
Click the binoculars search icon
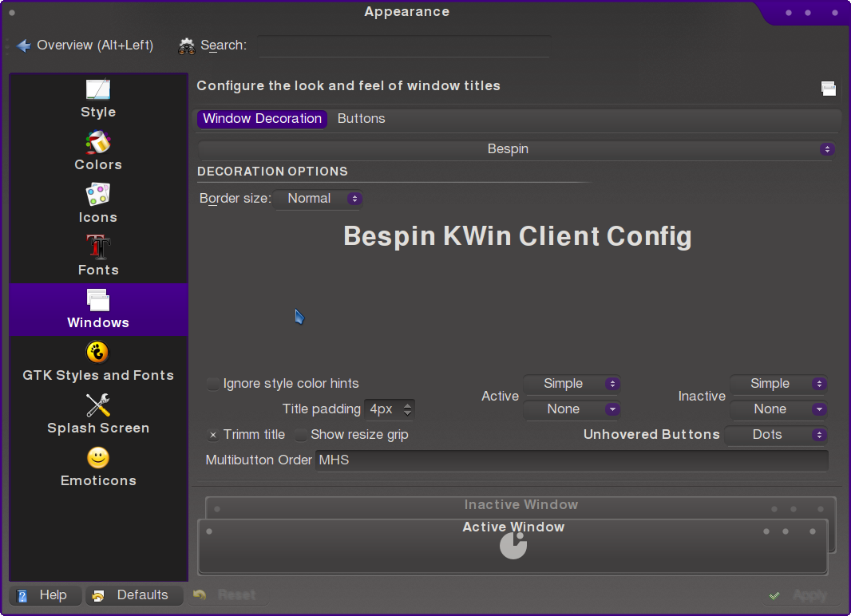(187, 46)
